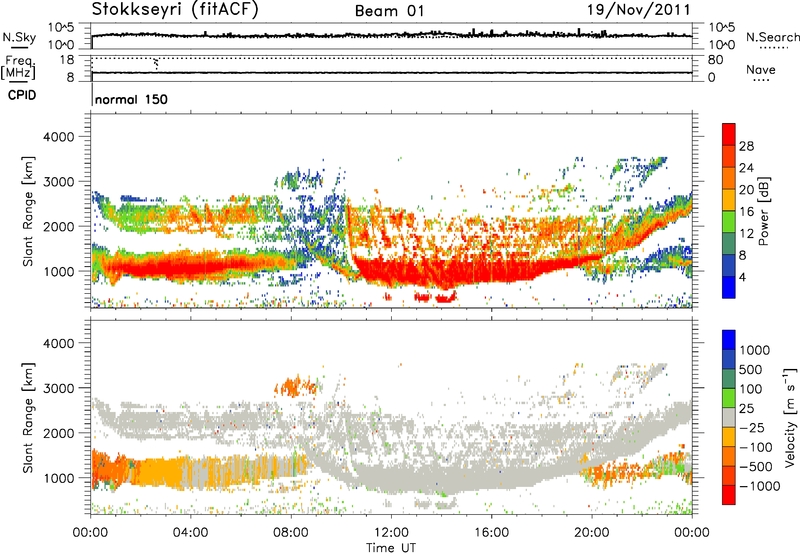Select the Beam 01 label
This screenshot has width=800, height=554.
pos(389,11)
